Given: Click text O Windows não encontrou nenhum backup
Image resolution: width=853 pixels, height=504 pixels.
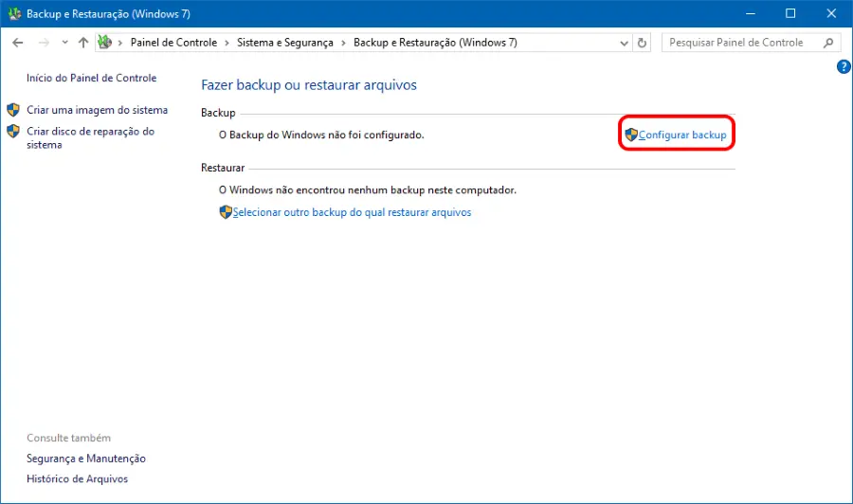Looking at the screenshot, I should pos(368,190).
